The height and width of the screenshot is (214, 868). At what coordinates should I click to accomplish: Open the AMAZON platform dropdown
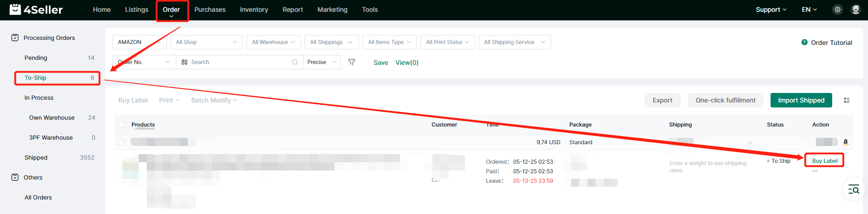[140, 42]
